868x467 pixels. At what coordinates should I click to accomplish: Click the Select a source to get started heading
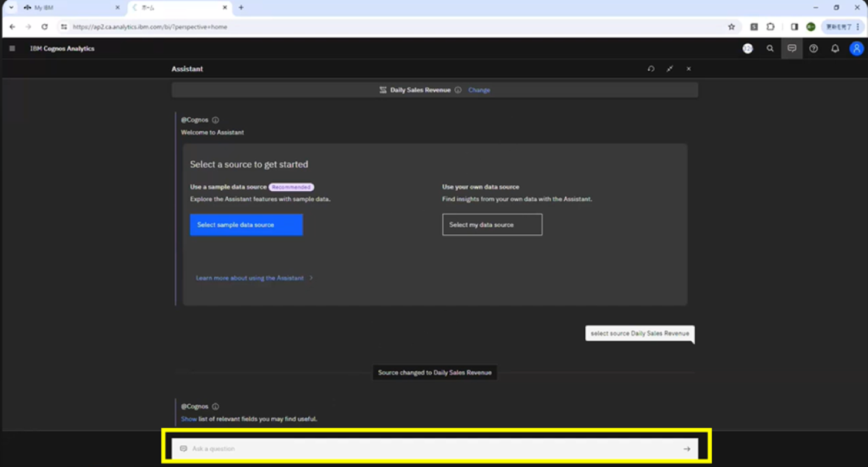pyautogui.click(x=249, y=165)
